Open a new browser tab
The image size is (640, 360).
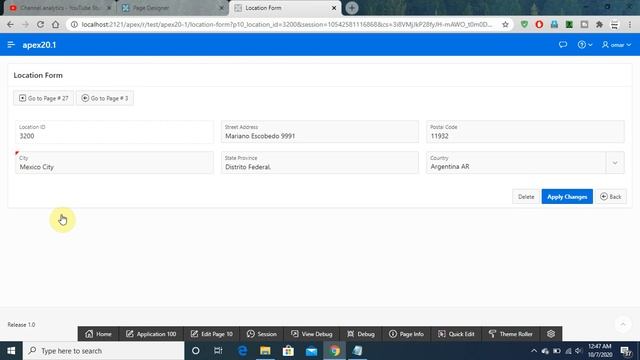(352, 8)
